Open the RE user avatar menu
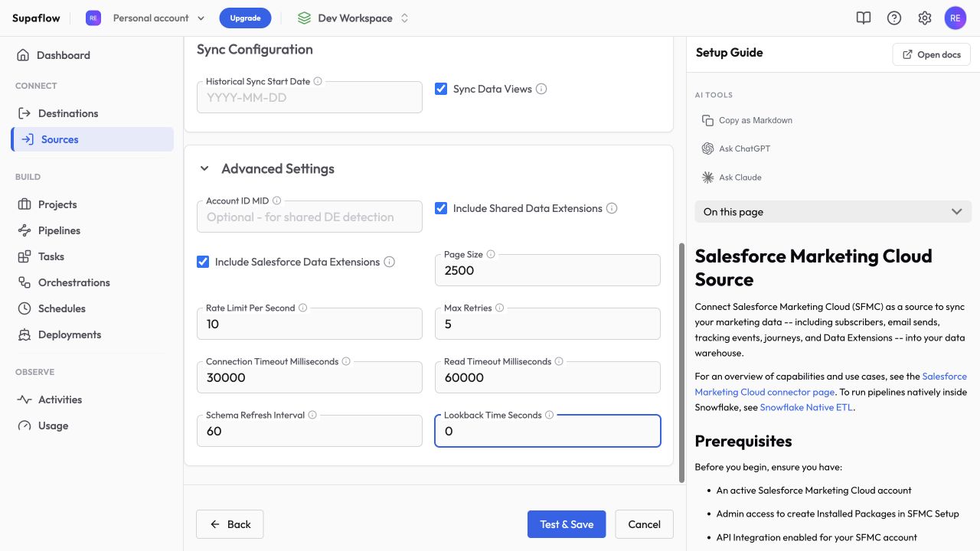Viewport: 980px width, 551px height. 955,18
